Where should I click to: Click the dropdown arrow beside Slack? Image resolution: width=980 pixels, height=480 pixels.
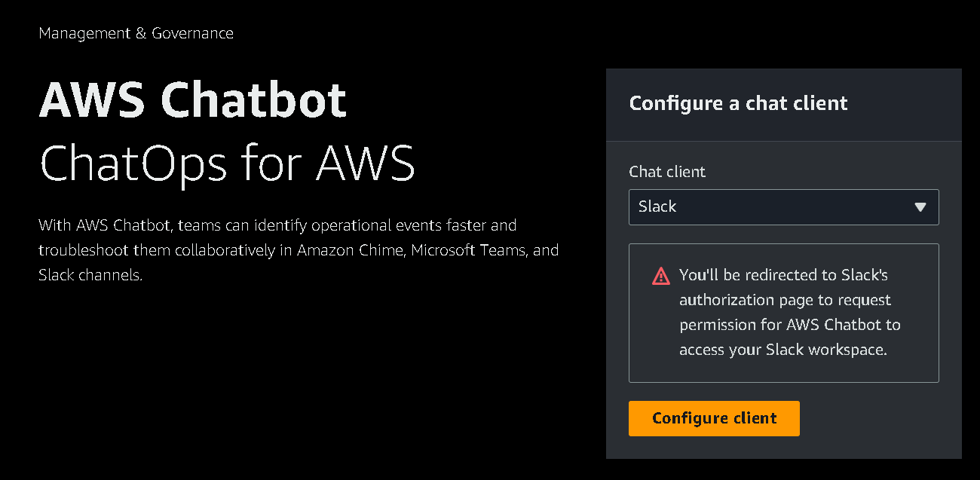pyautogui.click(x=920, y=207)
